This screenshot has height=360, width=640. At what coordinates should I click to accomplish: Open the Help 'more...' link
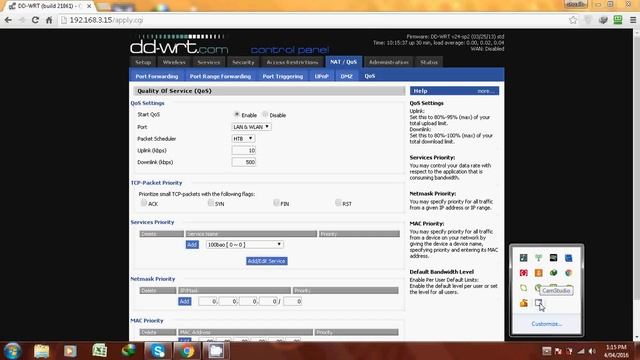click(x=486, y=91)
